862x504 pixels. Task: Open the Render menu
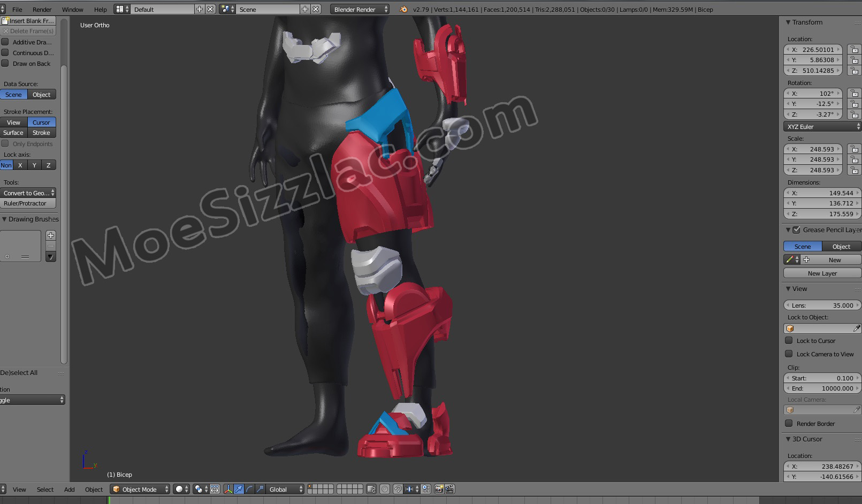click(42, 10)
